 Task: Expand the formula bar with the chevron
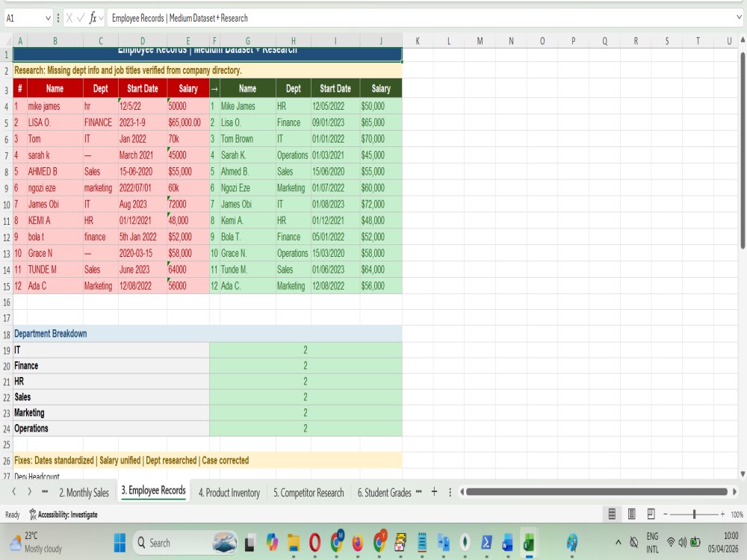click(739, 18)
